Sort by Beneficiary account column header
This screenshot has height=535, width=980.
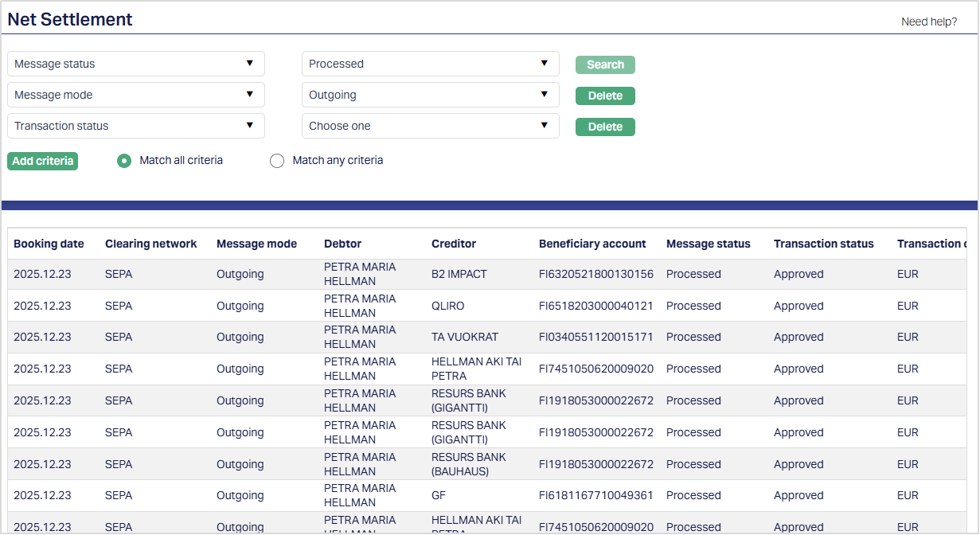point(592,244)
